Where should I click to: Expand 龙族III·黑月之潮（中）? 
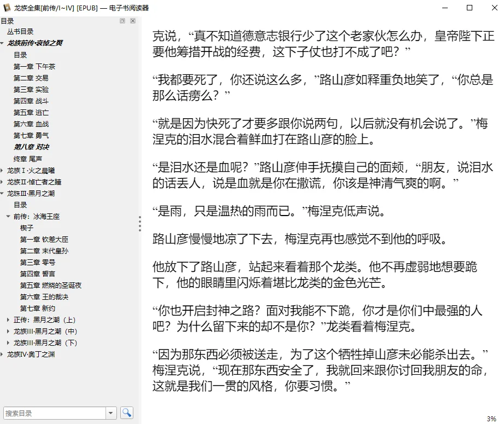(x=8, y=332)
